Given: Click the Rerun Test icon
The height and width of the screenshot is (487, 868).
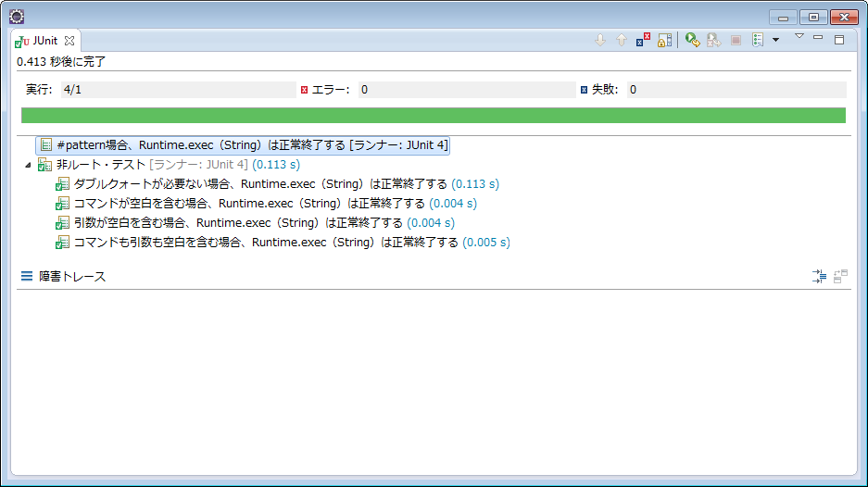Looking at the screenshot, I should tap(692, 40).
